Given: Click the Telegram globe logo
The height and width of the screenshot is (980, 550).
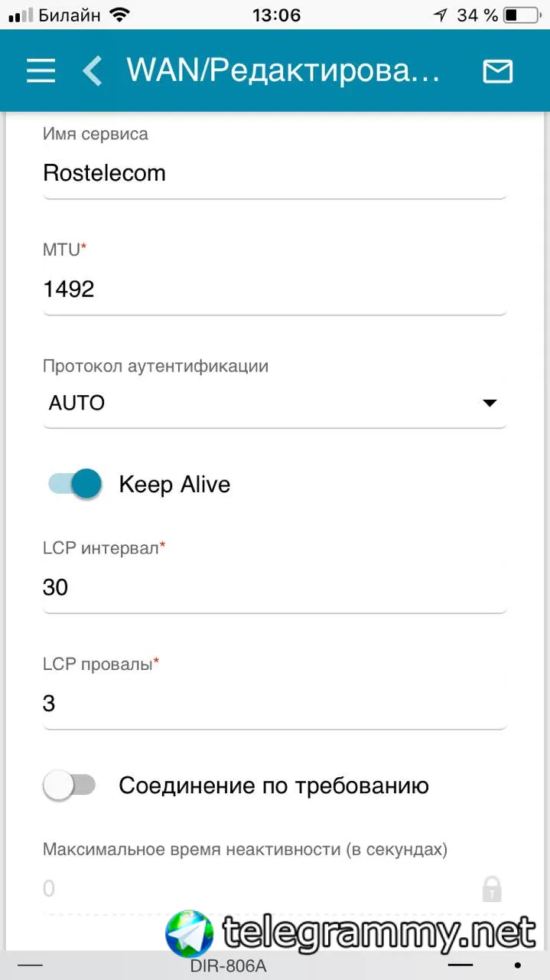Looking at the screenshot, I should (x=189, y=933).
